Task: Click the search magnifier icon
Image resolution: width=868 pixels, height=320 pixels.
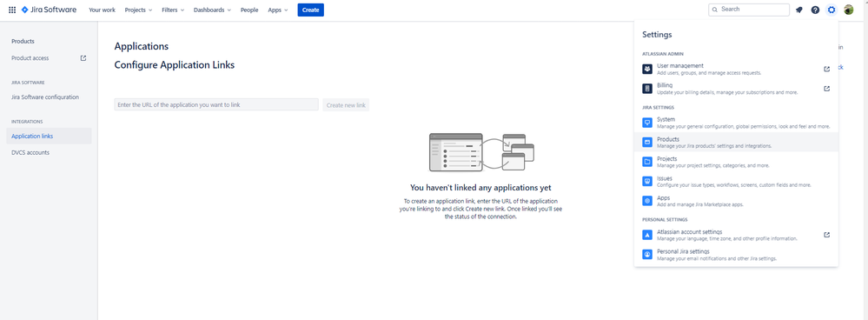Action: 715,10
